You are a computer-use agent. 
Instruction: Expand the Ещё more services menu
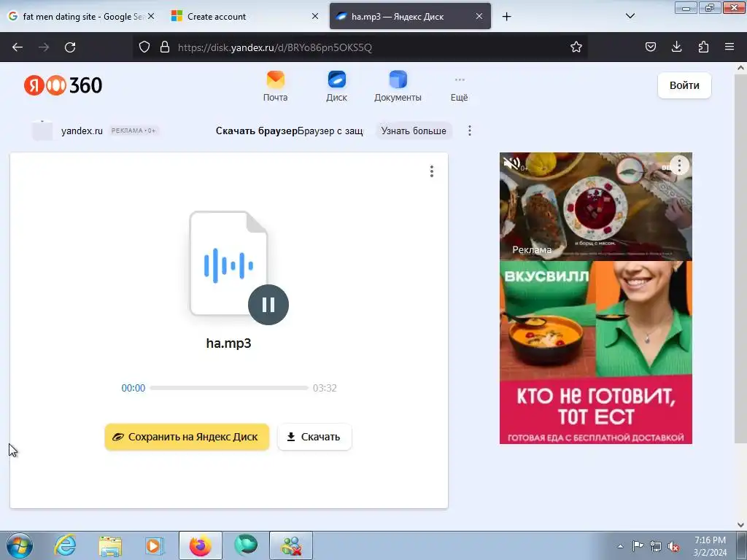point(460,90)
